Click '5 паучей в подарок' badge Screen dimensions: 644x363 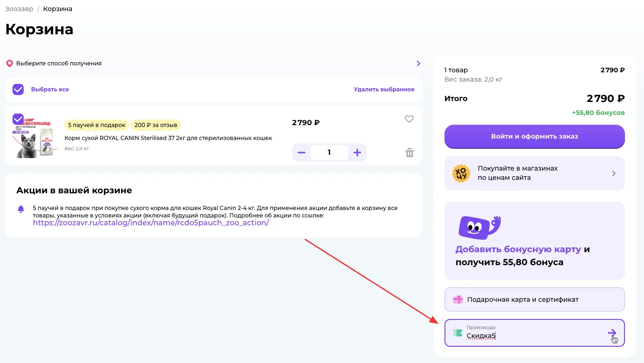coord(97,125)
